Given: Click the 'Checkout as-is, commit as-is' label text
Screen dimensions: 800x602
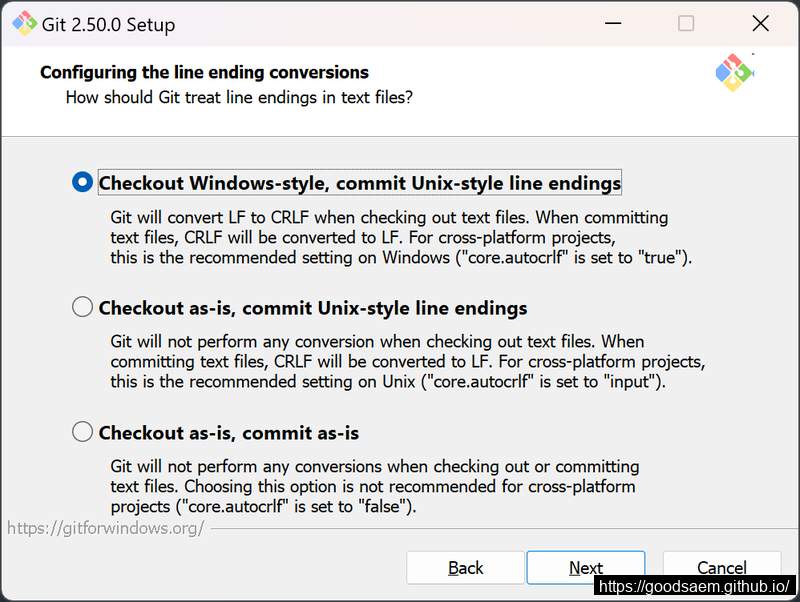Looking at the screenshot, I should tap(229, 433).
